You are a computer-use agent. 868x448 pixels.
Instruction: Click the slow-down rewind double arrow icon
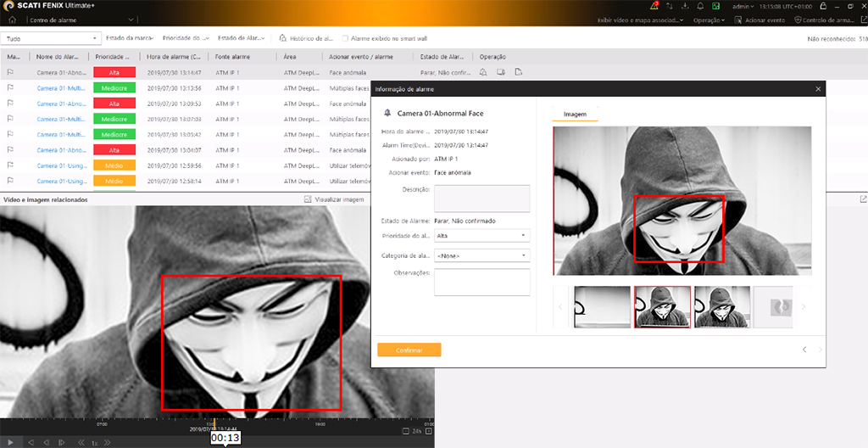81,442
